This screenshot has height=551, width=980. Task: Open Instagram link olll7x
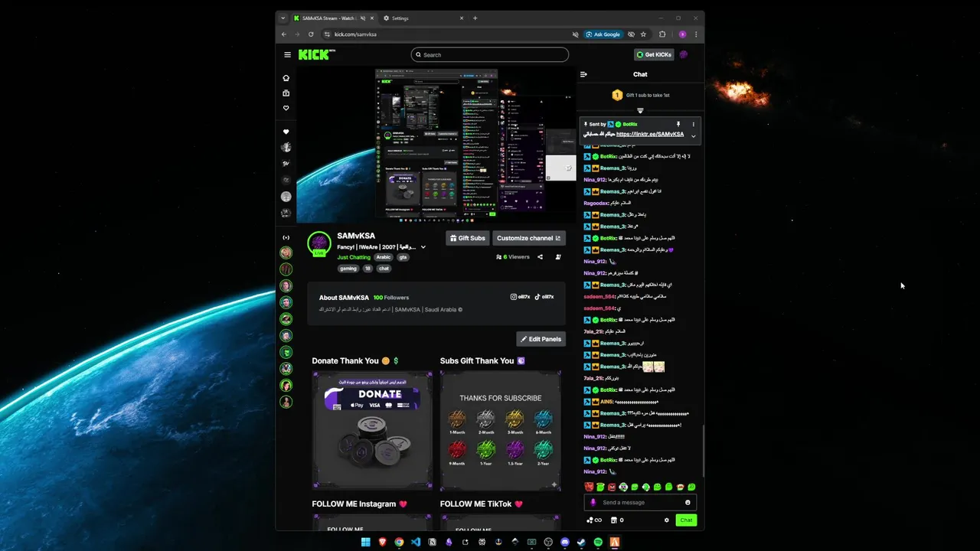click(x=521, y=297)
